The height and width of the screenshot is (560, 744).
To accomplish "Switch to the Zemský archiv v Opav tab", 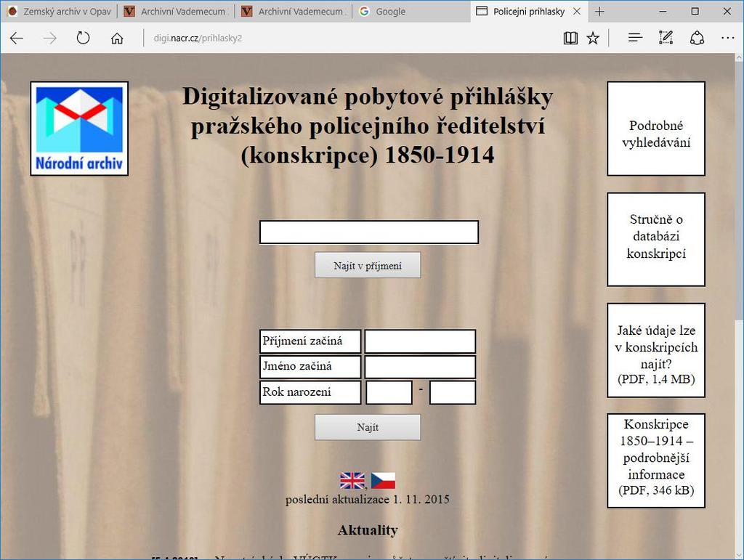I will click(x=60, y=12).
